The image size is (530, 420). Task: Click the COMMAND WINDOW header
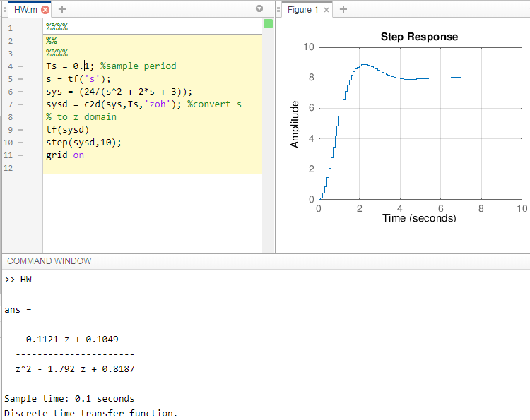(49, 261)
